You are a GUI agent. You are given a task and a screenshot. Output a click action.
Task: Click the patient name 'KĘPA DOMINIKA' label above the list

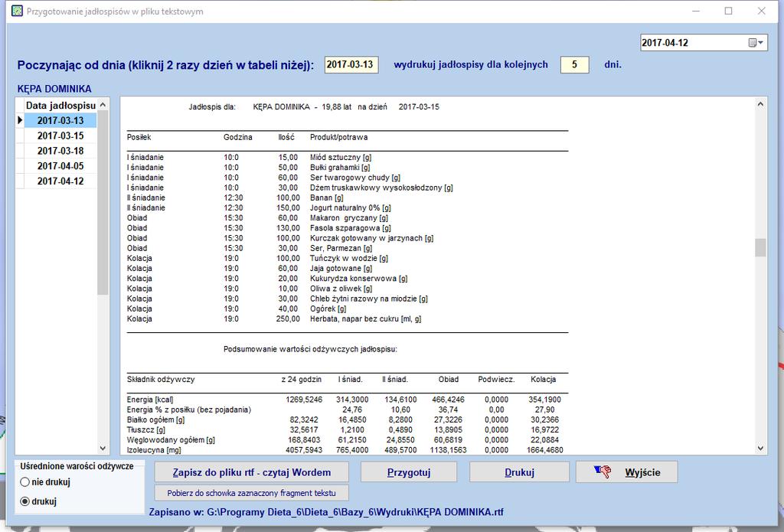coord(54,89)
